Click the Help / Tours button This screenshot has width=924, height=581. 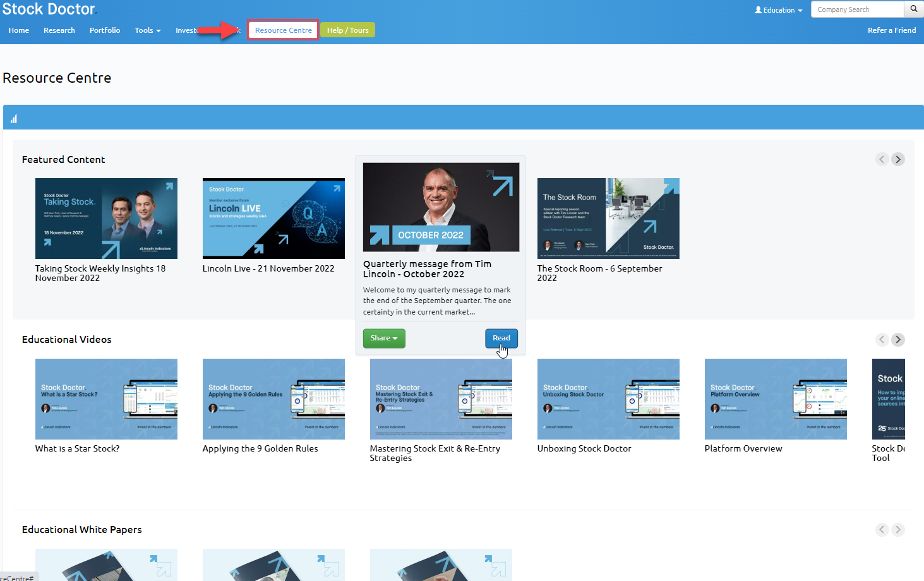coord(347,30)
